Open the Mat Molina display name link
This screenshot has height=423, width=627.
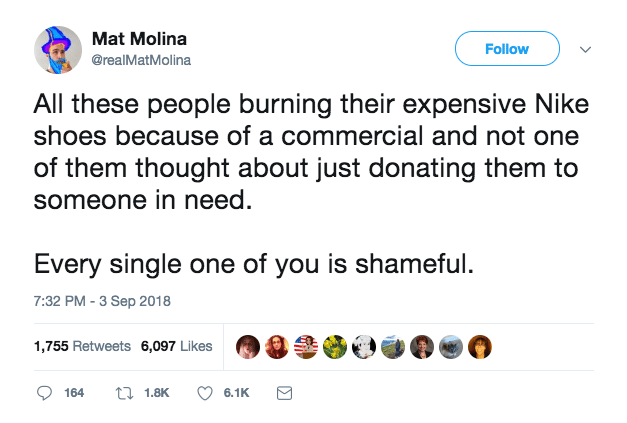point(139,39)
